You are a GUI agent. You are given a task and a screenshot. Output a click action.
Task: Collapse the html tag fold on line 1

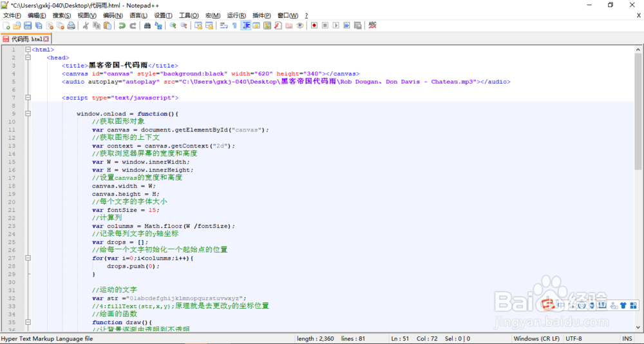[28, 50]
